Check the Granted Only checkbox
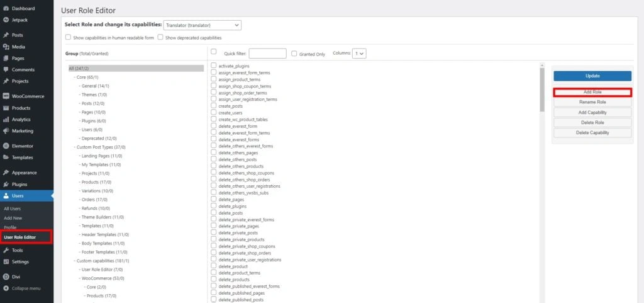 tap(294, 54)
